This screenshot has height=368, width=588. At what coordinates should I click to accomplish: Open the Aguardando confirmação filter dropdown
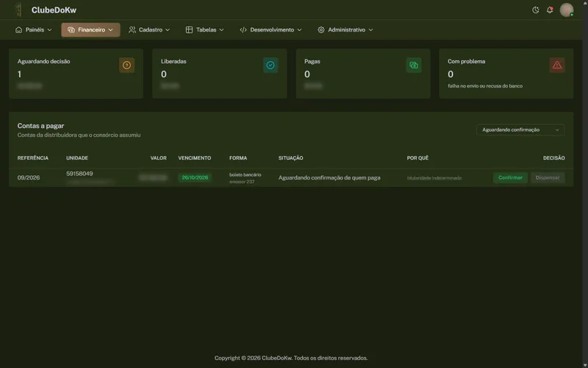click(x=520, y=130)
